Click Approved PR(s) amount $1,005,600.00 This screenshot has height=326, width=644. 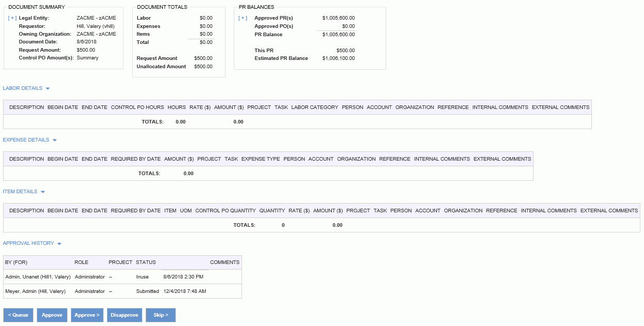[339, 18]
